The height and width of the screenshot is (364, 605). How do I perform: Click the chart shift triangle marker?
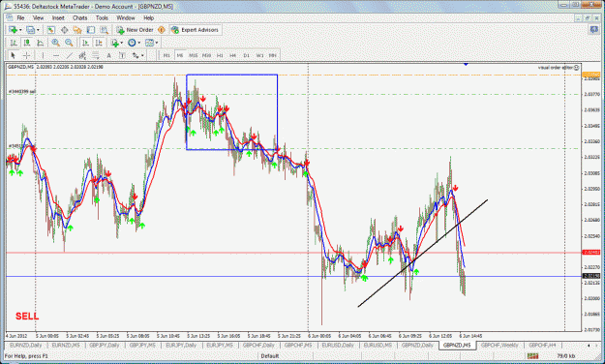click(x=466, y=64)
